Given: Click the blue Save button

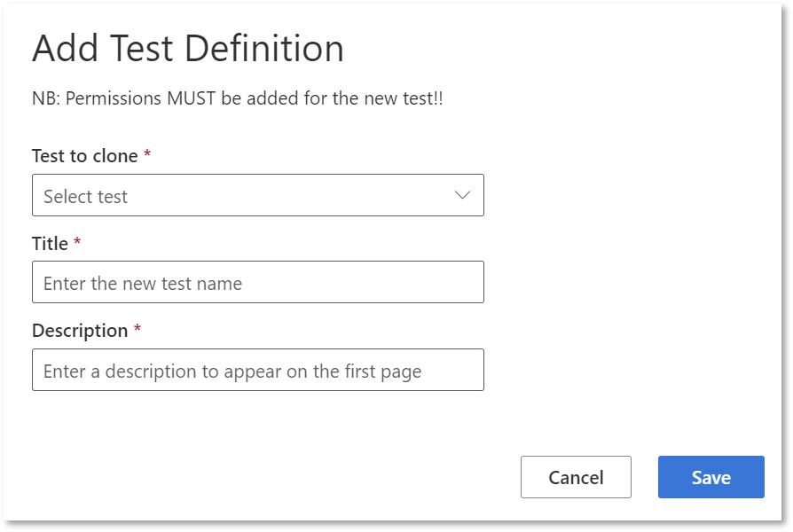Looking at the screenshot, I should [711, 477].
